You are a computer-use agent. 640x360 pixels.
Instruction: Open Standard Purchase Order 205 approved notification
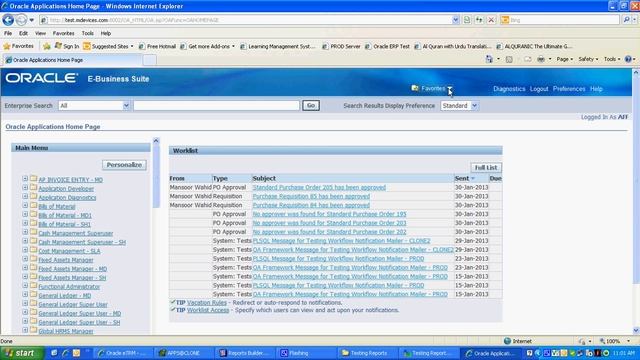[319, 187]
